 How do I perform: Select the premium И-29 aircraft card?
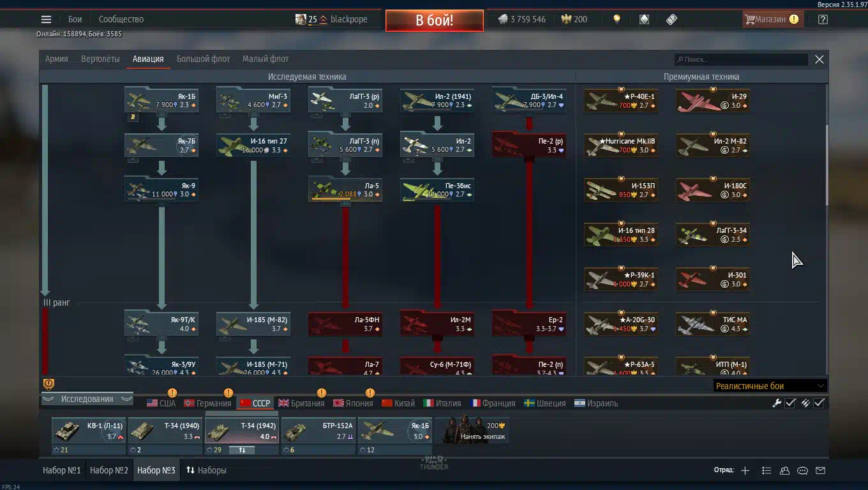pyautogui.click(x=713, y=100)
